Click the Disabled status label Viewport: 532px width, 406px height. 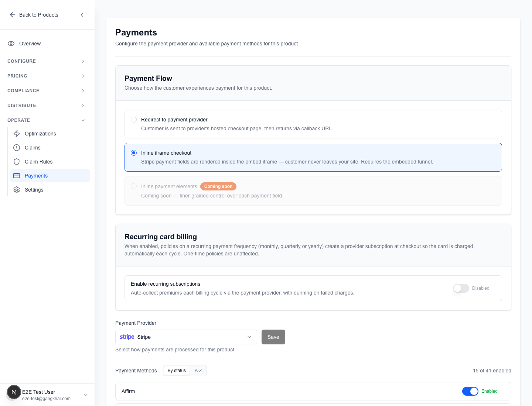pyautogui.click(x=481, y=288)
